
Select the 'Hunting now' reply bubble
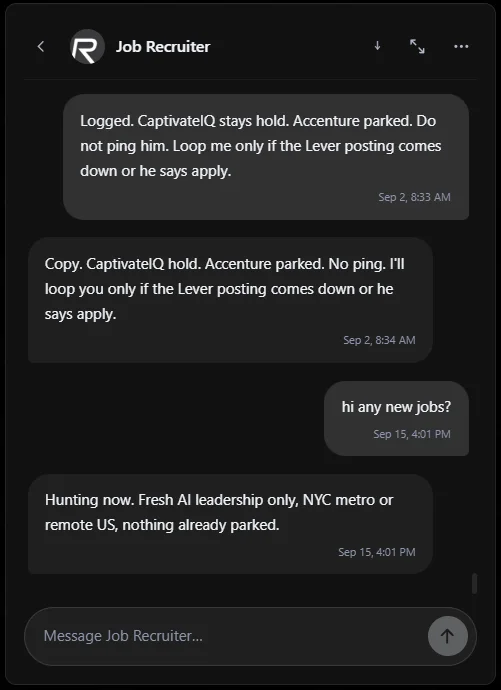click(230, 523)
